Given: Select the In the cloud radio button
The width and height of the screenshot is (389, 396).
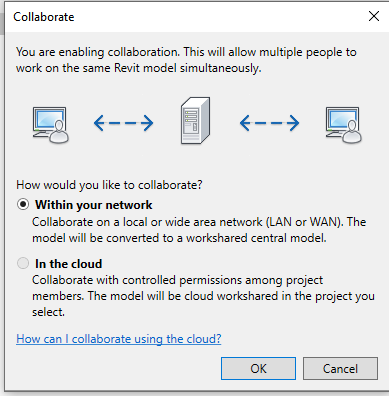Looking at the screenshot, I should (x=23, y=263).
